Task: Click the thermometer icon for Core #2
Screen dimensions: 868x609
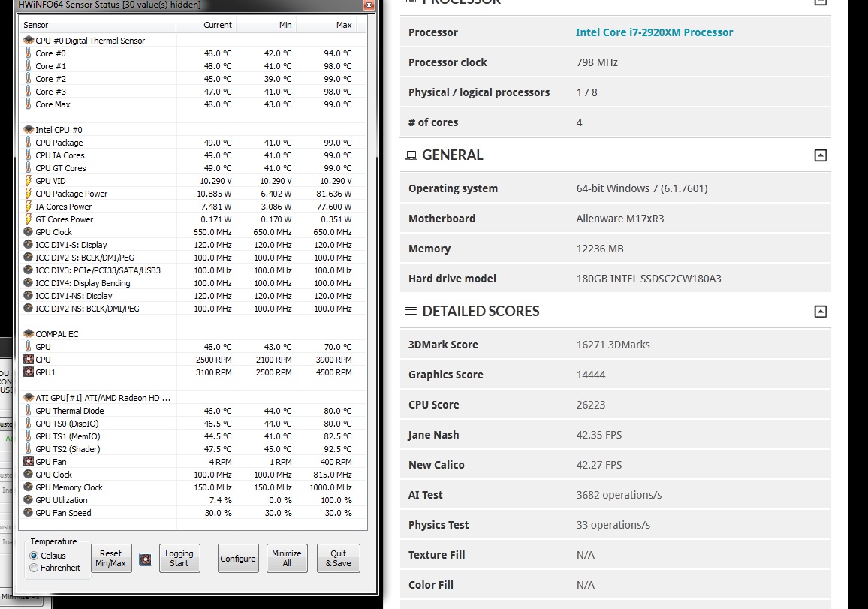Action: pos(29,78)
